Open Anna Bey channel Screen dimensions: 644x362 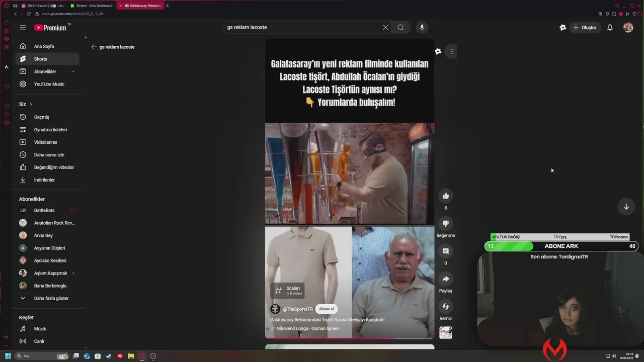pos(47,235)
